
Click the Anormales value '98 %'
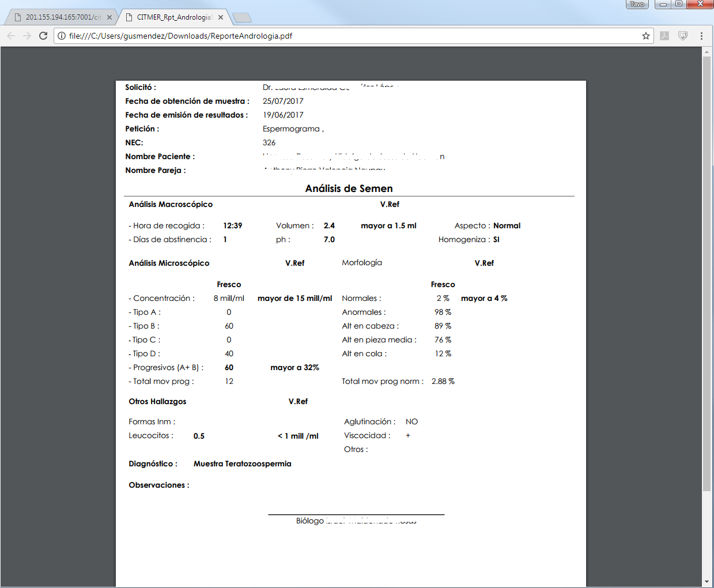pyautogui.click(x=443, y=312)
